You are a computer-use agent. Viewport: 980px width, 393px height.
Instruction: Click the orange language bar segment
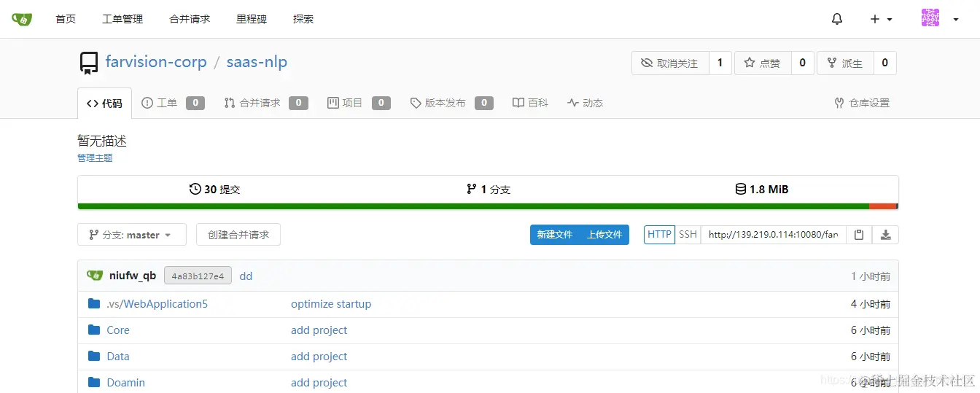tap(882, 206)
